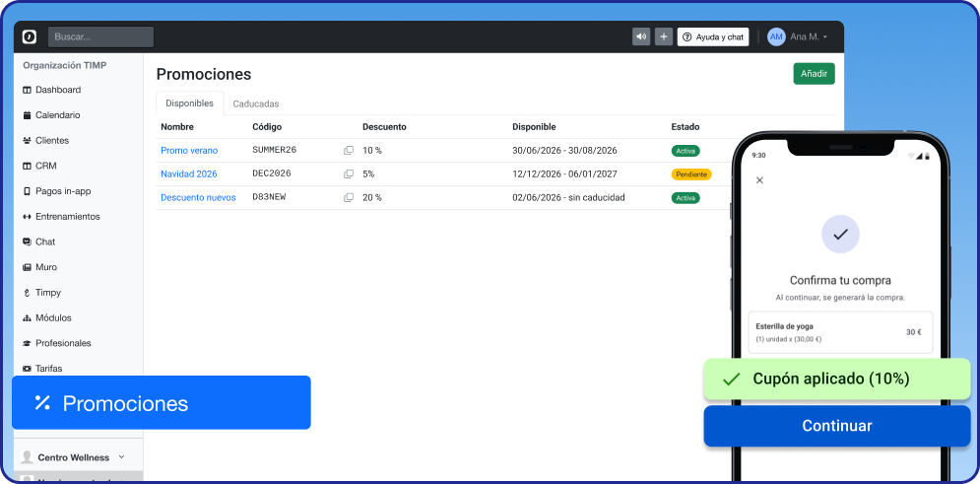Click the Profesionales sidebar icon
Image resolution: width=980 pixels, height=484 pixels.
(27, 343)
